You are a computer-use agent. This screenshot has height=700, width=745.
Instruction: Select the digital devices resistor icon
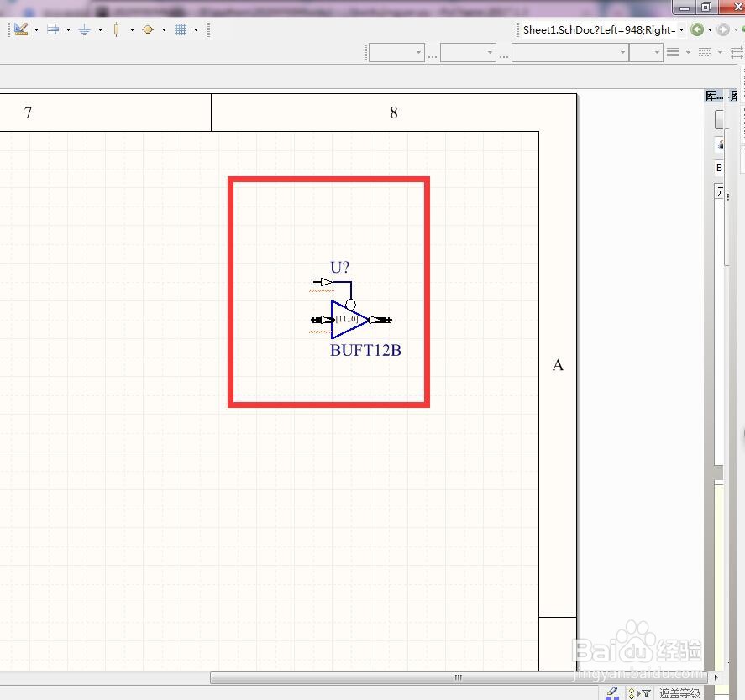click(x=117, y=30)
